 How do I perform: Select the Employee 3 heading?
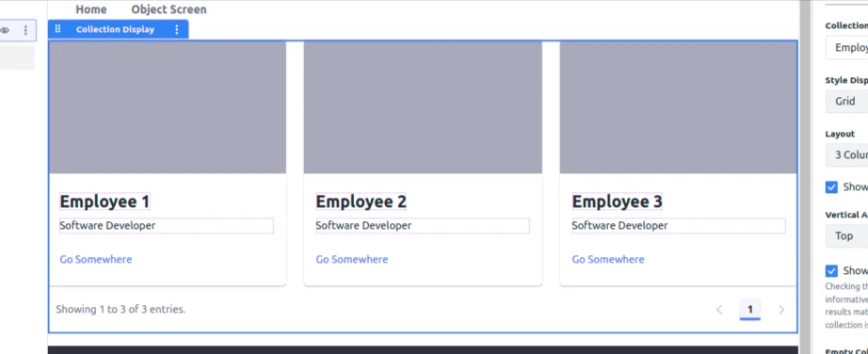click(618, 201)
